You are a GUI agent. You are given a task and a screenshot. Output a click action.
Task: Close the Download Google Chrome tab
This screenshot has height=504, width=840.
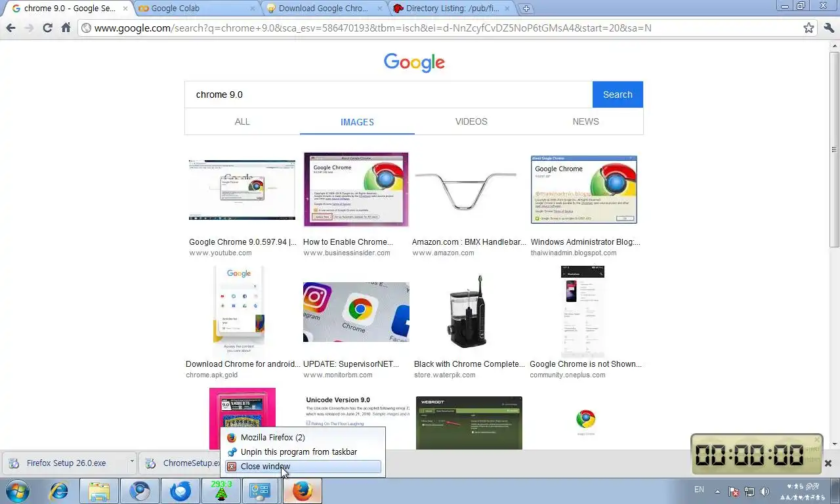point(379,9)
